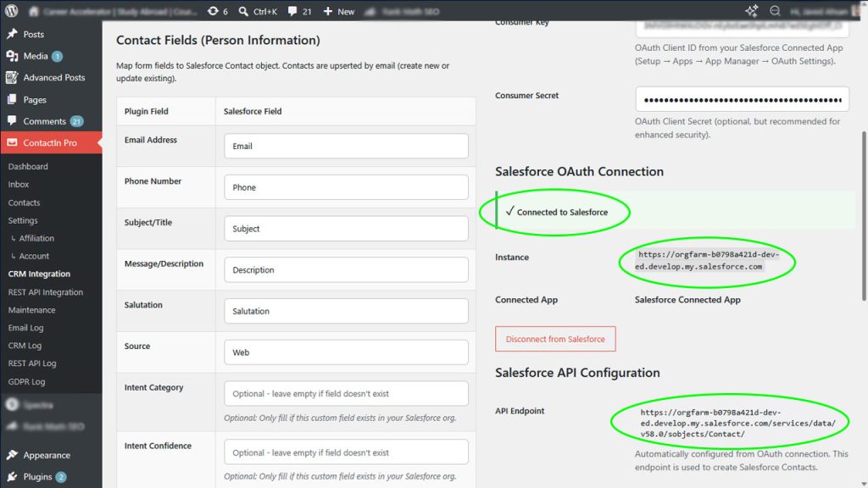The width and height of the screenshot is (868, 488).
Task: Open REST API Integration page
Action: [x=46, y=292]
